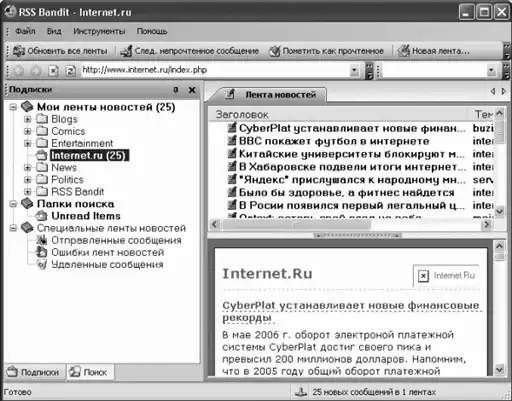The width and height of the screenshot is (512, 401).
Task: Click the web search input field
Action: click(x=434, y=70)
